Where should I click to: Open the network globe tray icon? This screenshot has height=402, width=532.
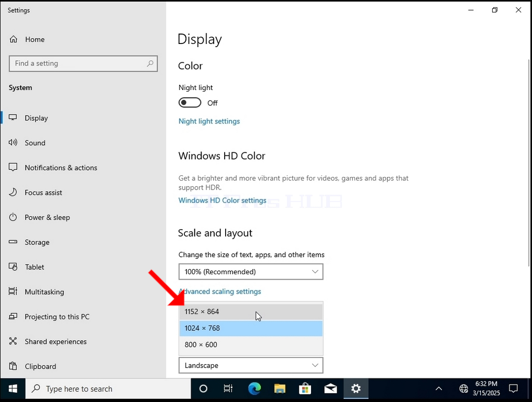click(463, 389)
